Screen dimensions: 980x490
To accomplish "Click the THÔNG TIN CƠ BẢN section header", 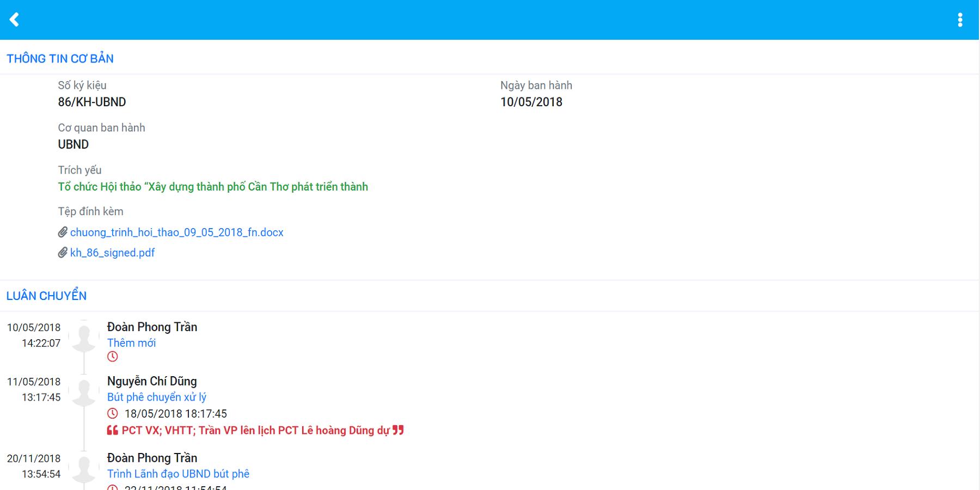I will 60,59.
